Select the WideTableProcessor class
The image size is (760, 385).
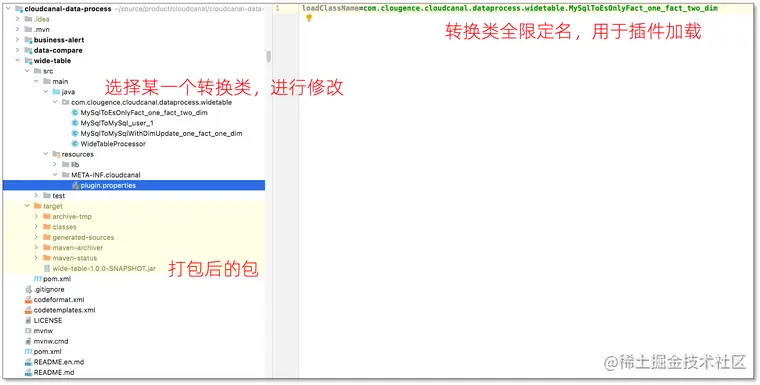113,144
